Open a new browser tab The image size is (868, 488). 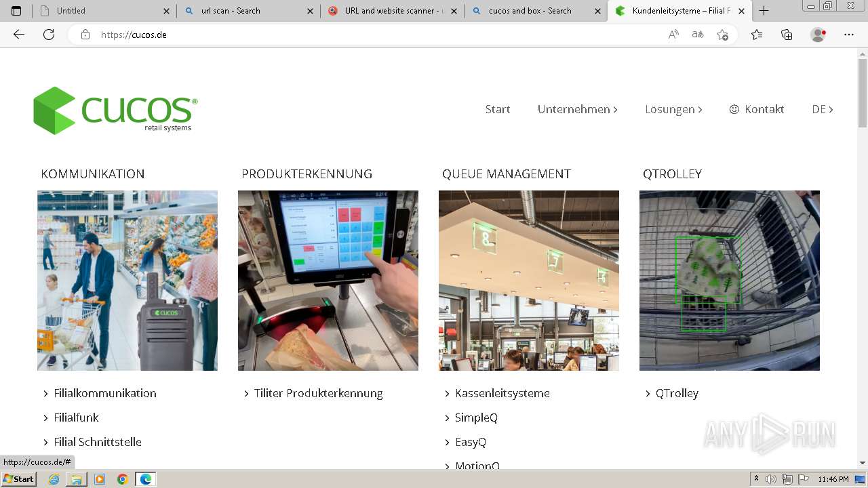(x=764, y=11)
